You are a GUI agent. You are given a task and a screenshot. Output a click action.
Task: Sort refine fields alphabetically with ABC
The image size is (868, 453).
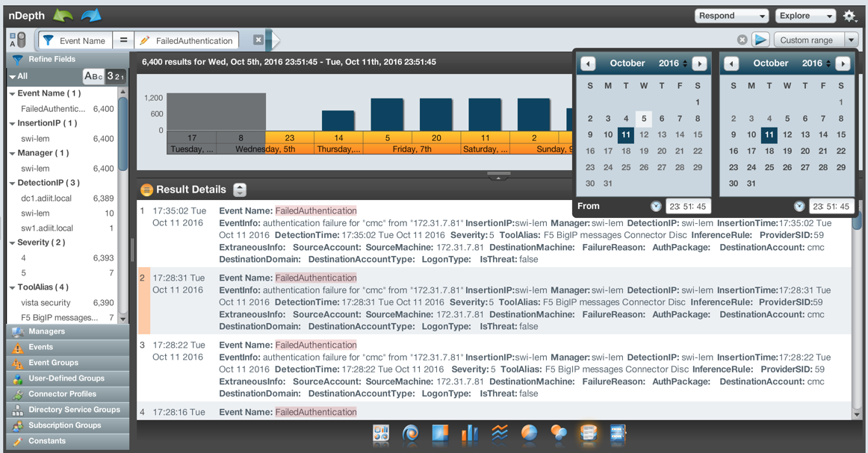coord(93,76)
